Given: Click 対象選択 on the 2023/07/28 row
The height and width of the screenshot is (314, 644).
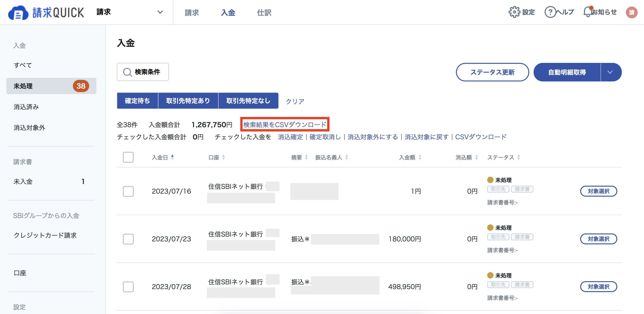Looking at the screenshot, I should tap(599, 287).
